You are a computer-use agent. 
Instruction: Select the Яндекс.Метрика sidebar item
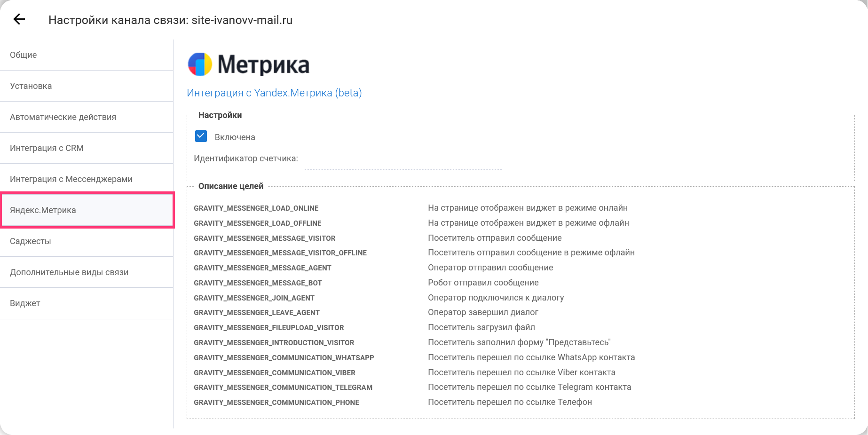coord(43,210)
